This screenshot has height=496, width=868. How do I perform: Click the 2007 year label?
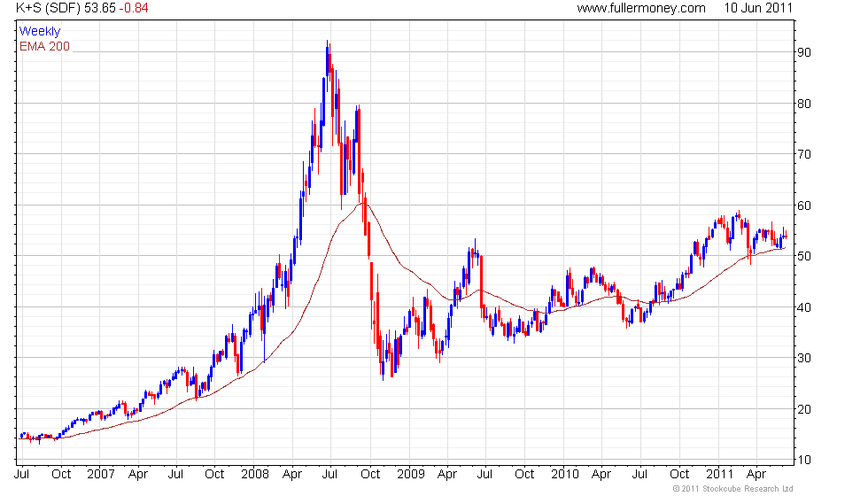[x=101, y=475]
